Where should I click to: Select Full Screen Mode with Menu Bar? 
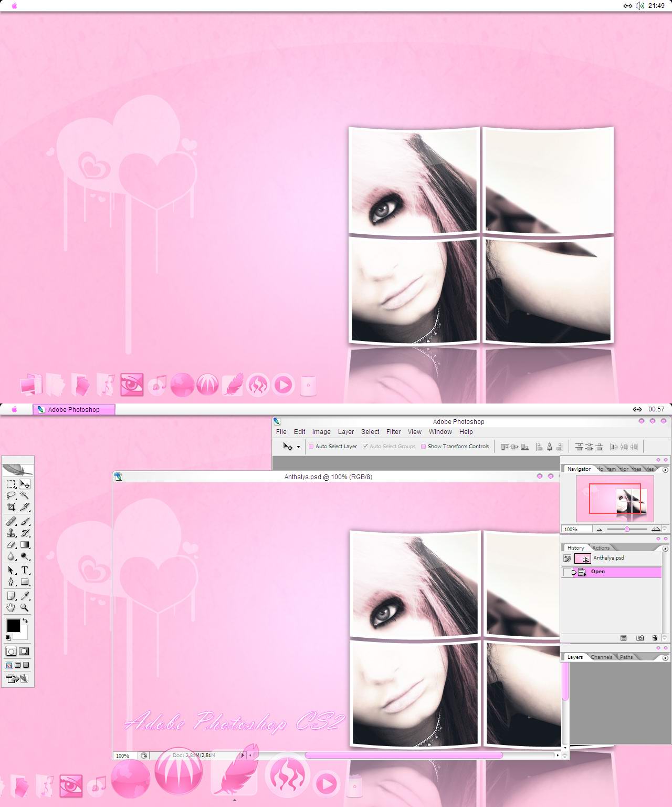pyautogui.click(x=17, y=665)
